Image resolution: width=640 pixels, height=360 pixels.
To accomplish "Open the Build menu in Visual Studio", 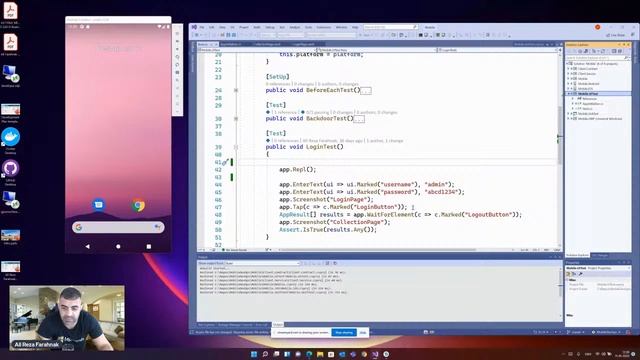I will click(257, 27).
